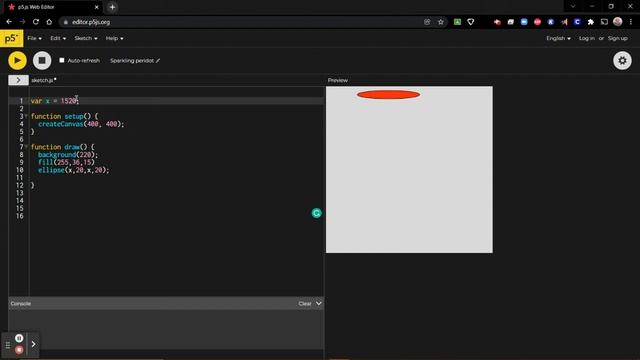
Task: Go forward in the browser
Action: [22, 22]
